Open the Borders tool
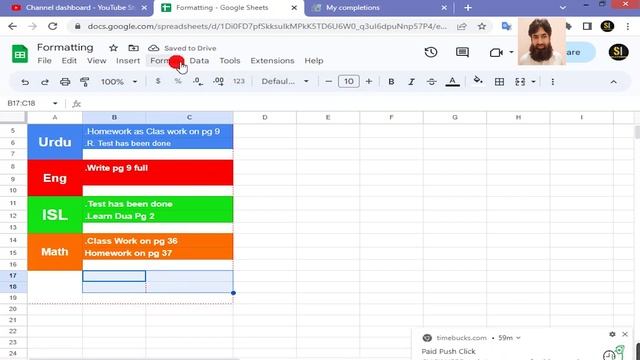640x360 pixels. pos(499,82)
